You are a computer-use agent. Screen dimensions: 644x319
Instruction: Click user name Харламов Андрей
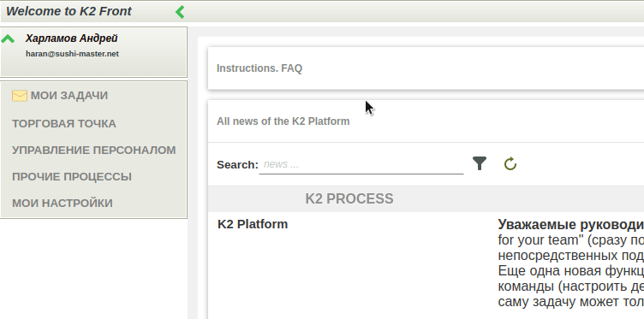pyautogui.click(x=71, y=38)
